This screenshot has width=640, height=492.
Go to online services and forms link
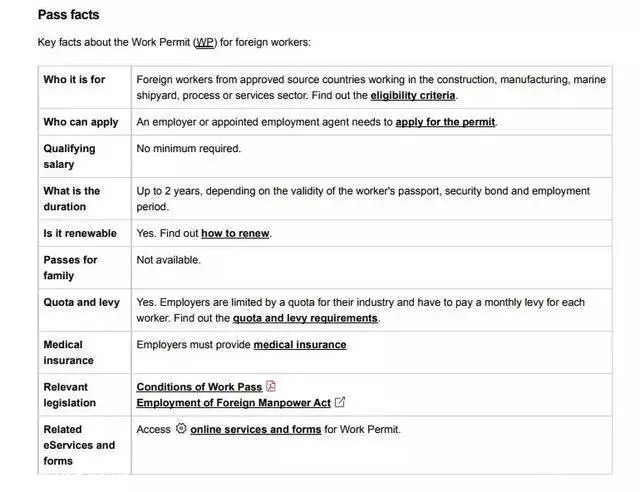point(256,430)
